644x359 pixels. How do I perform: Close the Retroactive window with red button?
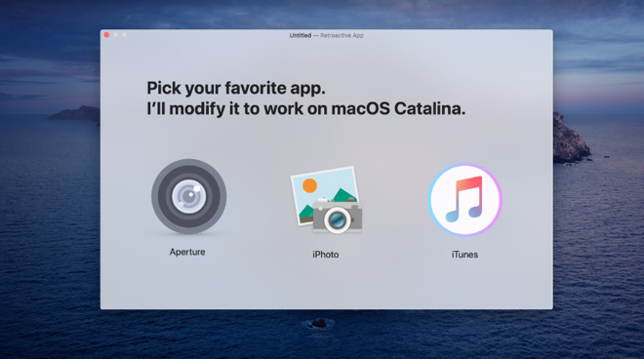(x=106, y=35)
